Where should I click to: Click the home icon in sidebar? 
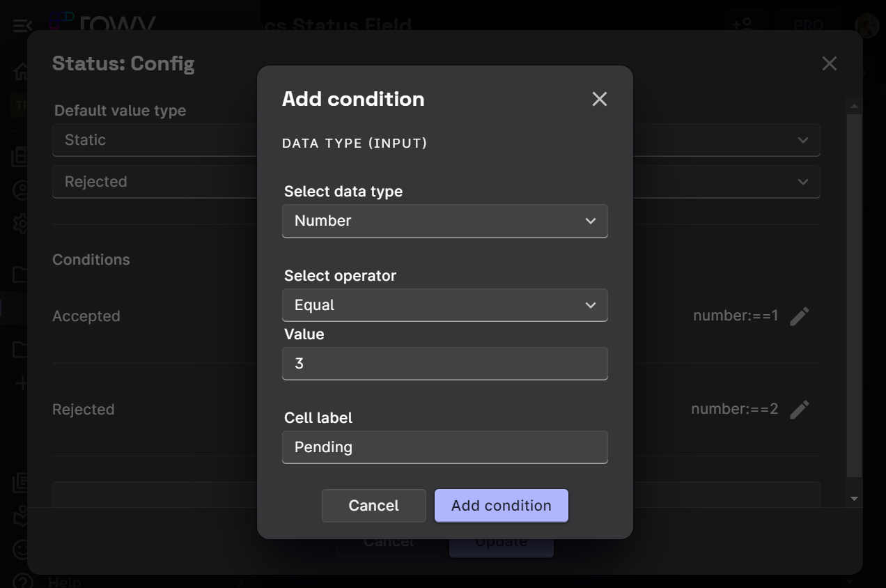coord(22,71)
